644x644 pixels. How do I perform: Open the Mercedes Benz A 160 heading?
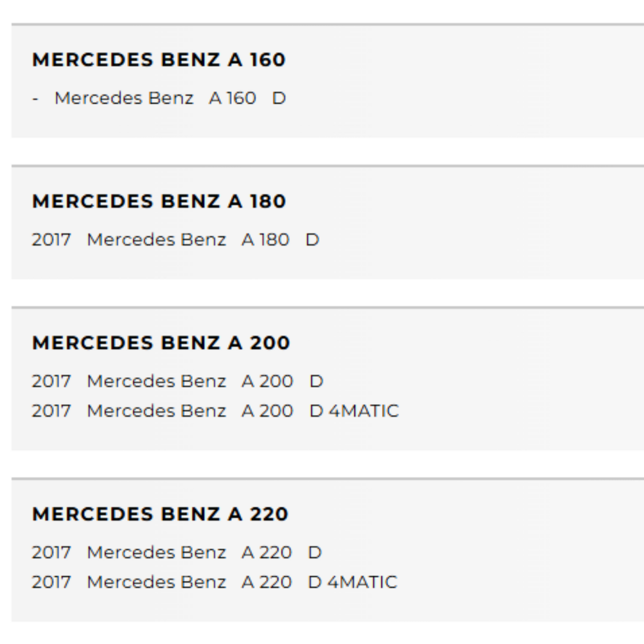(x=159, y=60)
